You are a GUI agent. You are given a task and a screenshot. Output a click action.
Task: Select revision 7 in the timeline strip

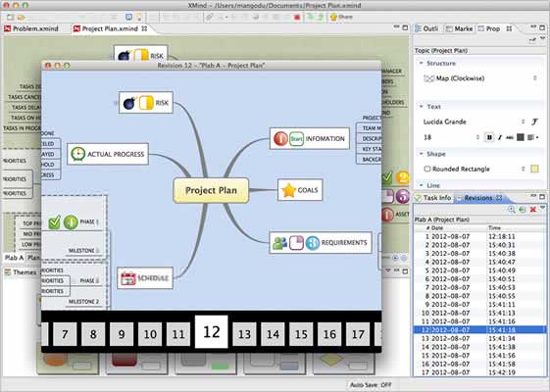(65, 334)
